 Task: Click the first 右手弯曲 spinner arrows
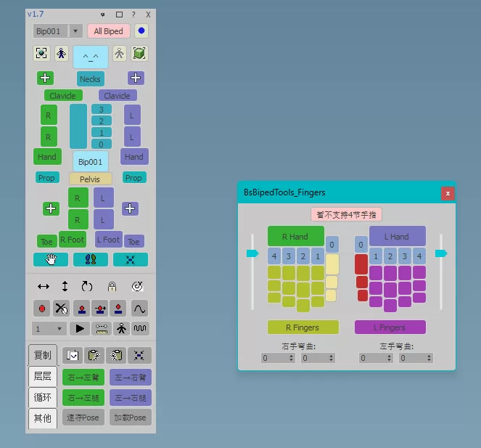[x=291, y=358]
